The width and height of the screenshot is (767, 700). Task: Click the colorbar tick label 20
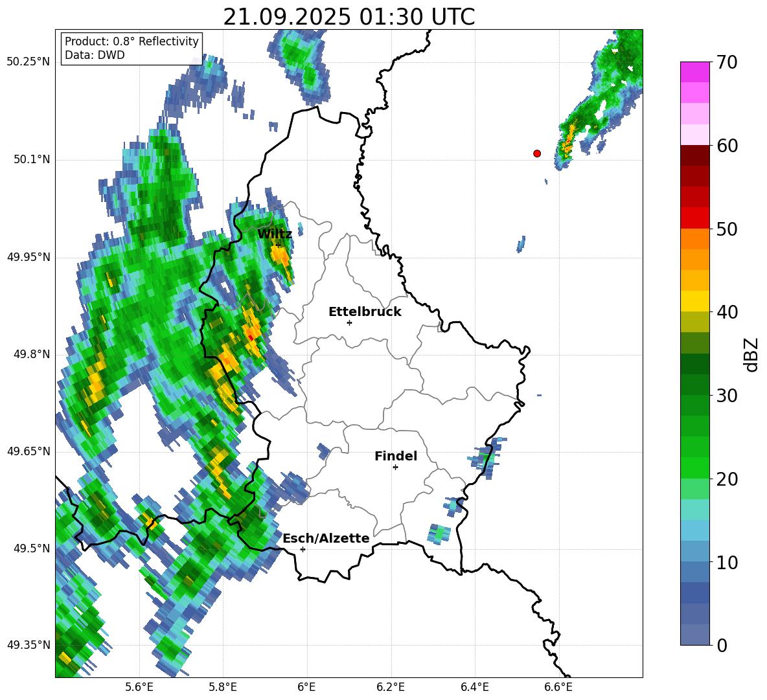[x=727, y=479]
